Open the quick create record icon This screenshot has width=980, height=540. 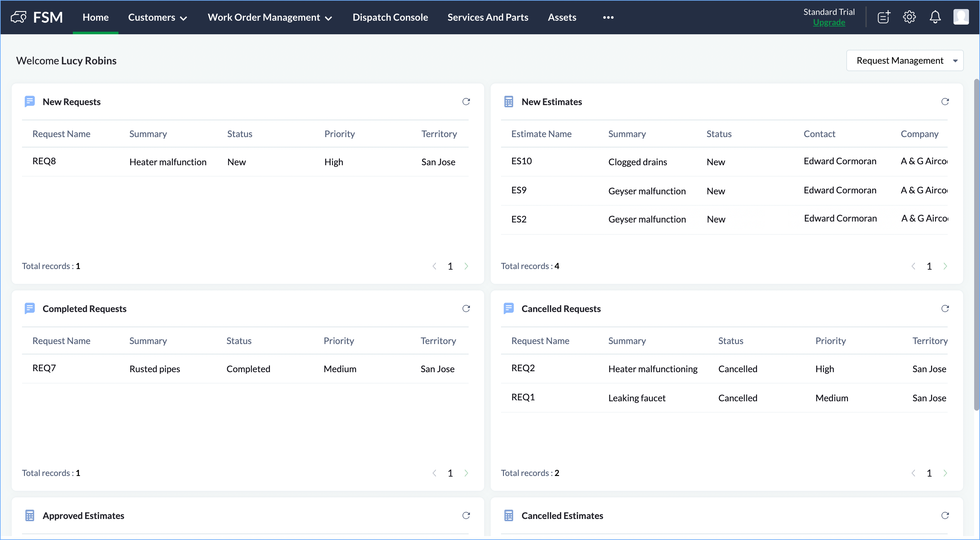884,17
